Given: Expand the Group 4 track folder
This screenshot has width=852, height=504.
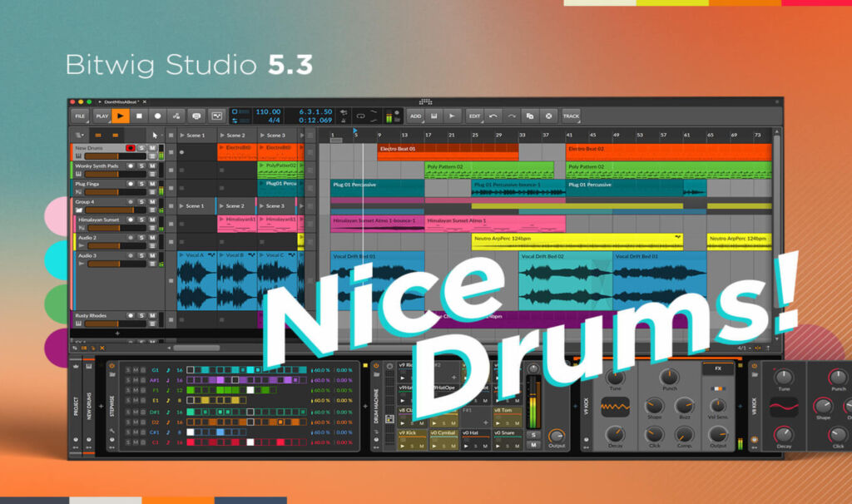Looking at the screenshot, I should 77,209.
